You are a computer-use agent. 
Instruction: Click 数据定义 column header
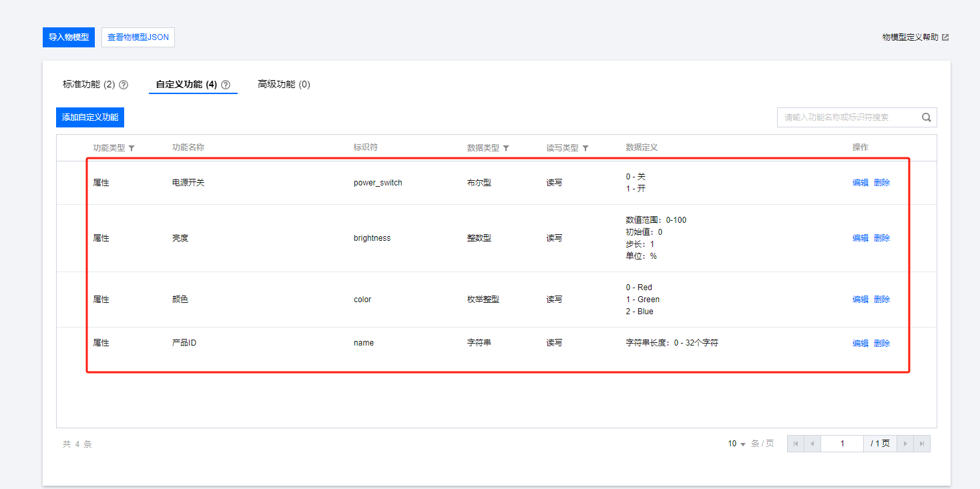tap(642, 147)
